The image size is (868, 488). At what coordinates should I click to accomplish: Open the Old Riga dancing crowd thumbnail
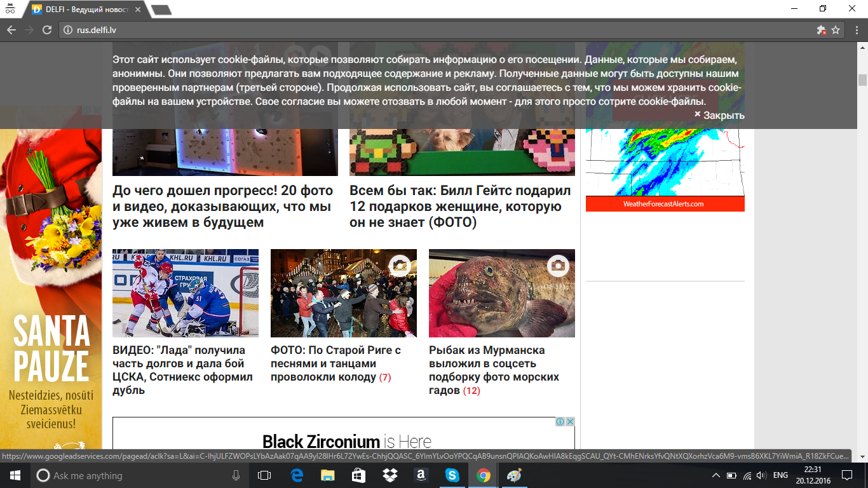click(343, 293)
